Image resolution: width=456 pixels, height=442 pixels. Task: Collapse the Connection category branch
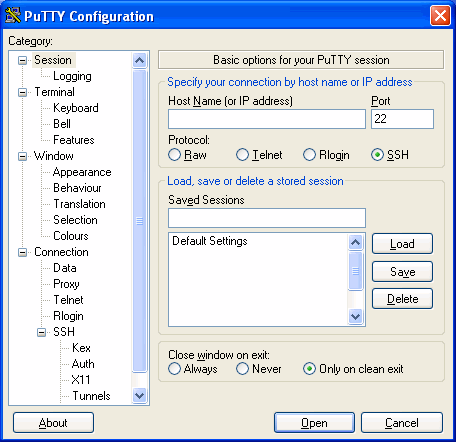22,252
